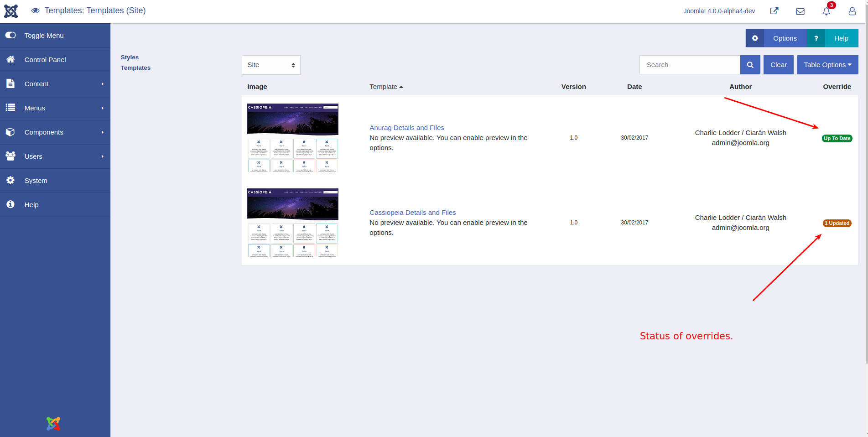Open the site preview external link icon
868x437 pixels.
click(774, 11)
